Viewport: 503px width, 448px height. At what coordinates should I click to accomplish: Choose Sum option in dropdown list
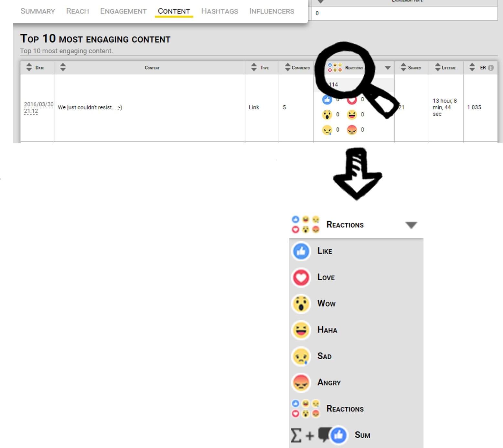point(356,435)
